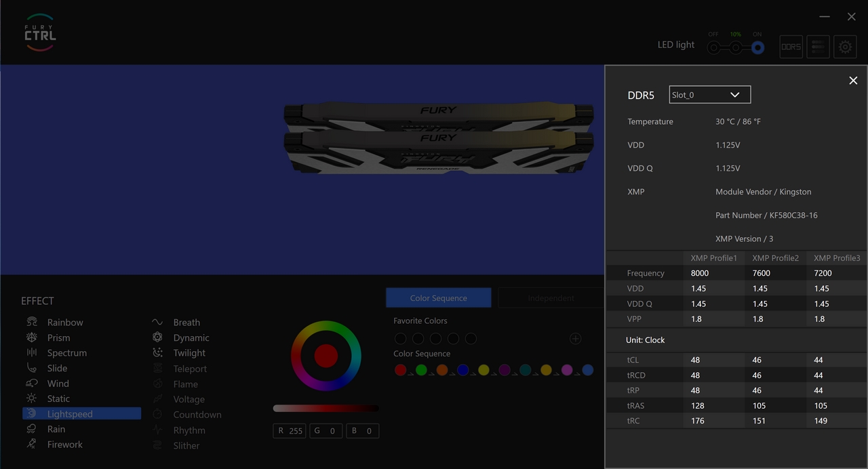Set LED light to 10%
This screenshot has height=469, width=868.
(736, 47)
